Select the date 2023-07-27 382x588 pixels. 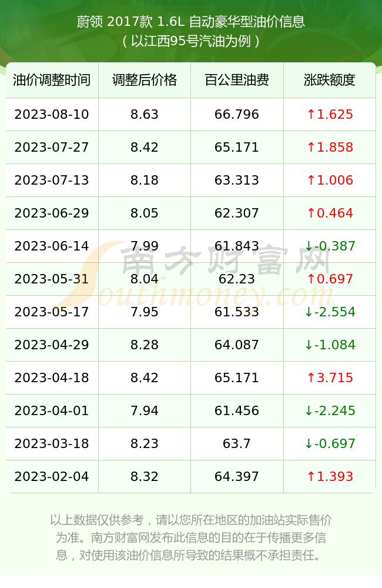tap(52, 148)
